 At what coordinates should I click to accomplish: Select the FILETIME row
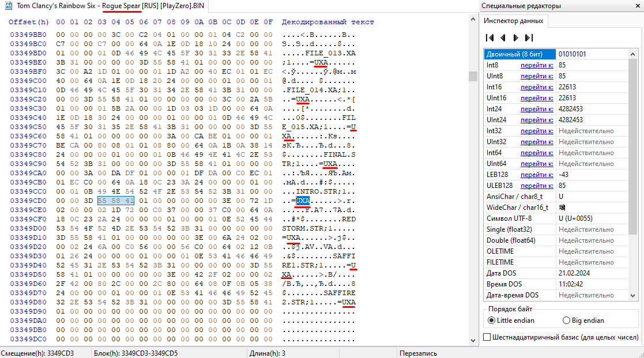tap(556, 262)
